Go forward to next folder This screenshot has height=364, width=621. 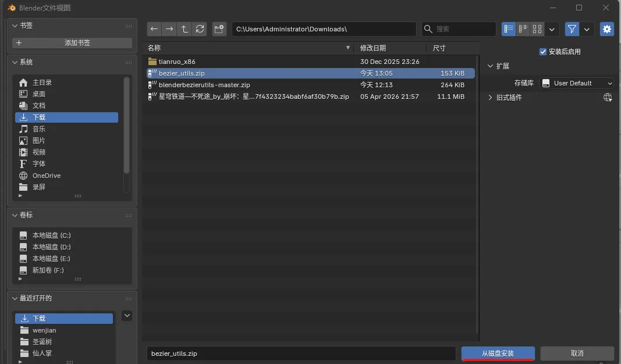pyautogui.click(x=169, y=29)
